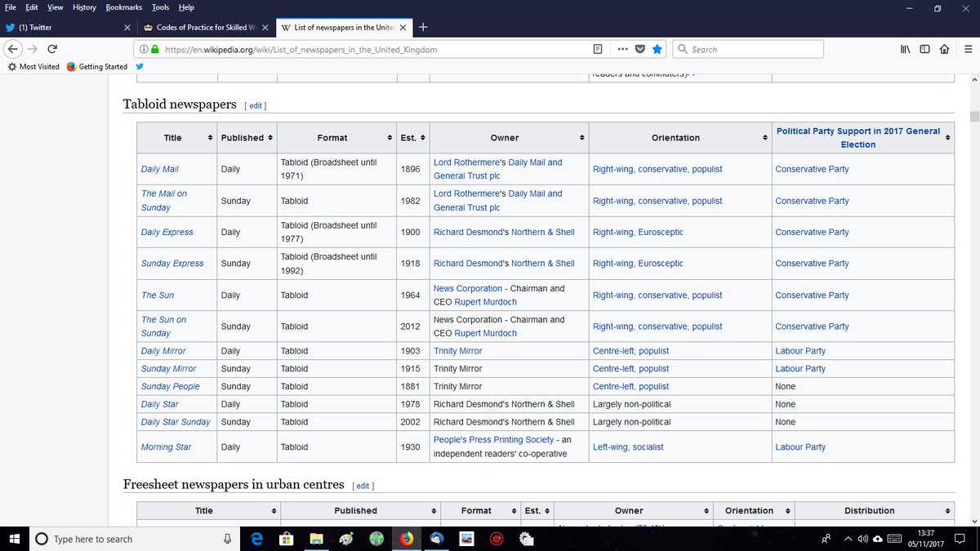Open File Explorer from taskbar
This screenshot has width=980, height=551.
coord(316,539)
